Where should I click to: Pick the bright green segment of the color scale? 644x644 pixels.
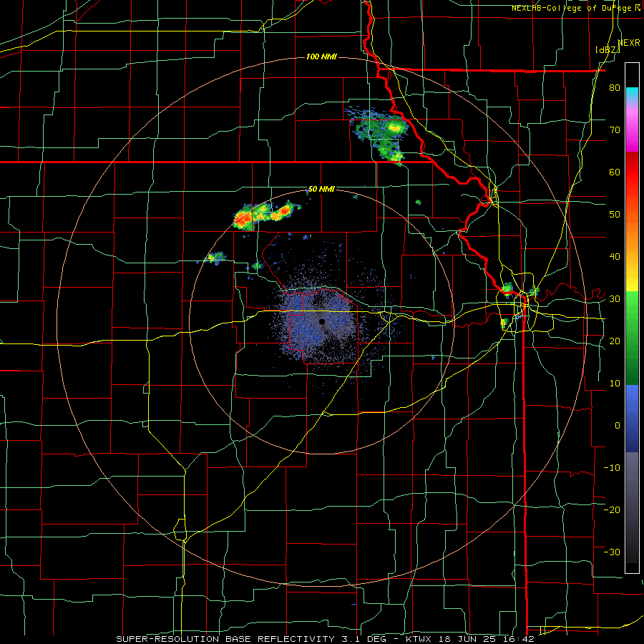point(632,308)
